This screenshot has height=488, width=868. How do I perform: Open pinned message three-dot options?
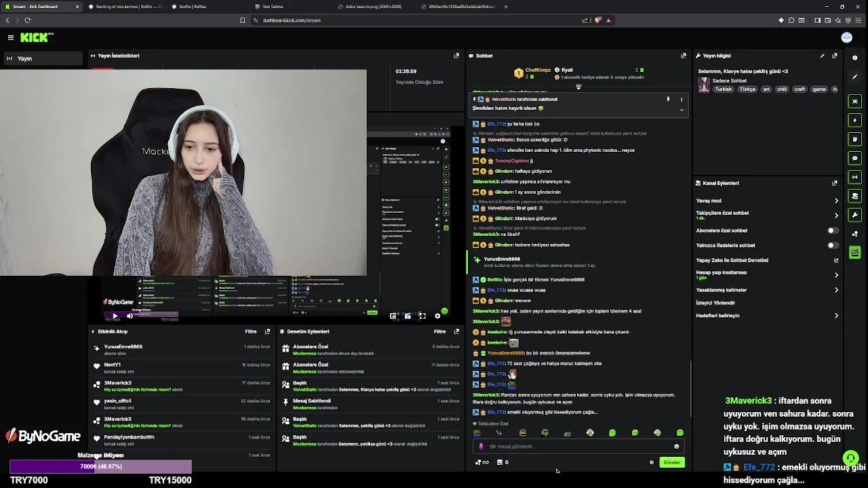click(682, 100)
